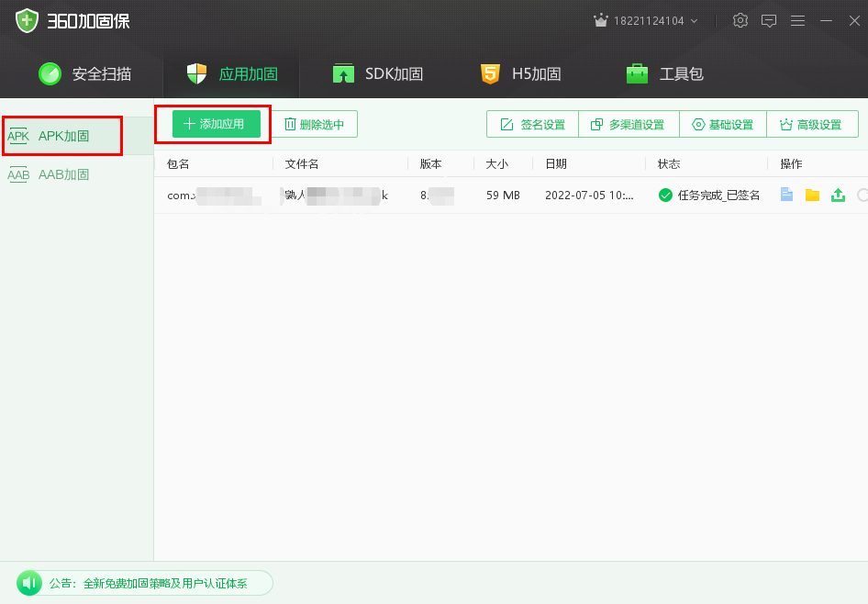Switch to the 应用加固 tab
This screenshot has width=868, height=604.
(232, 73)
